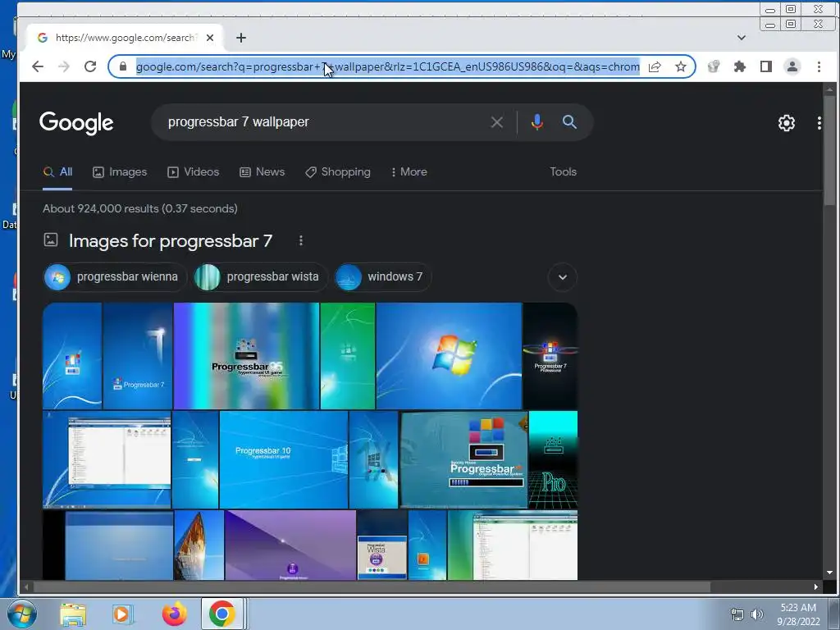Click the horizontal scrollbar right arrow
Screen dimensions: 840x630
[816, 587]
